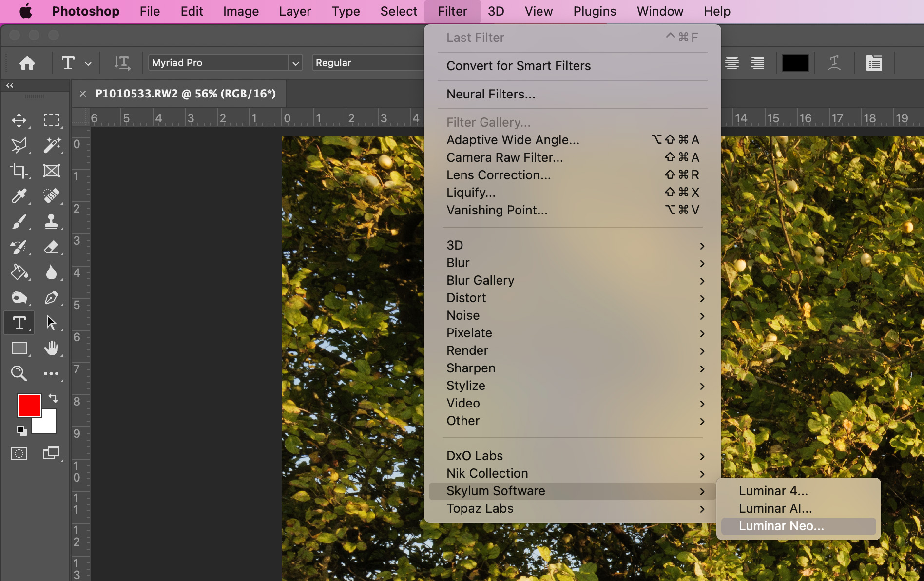The image size is (924, 581).
Task: Swap foreground and background colors
Action: (x=53, y=398)
